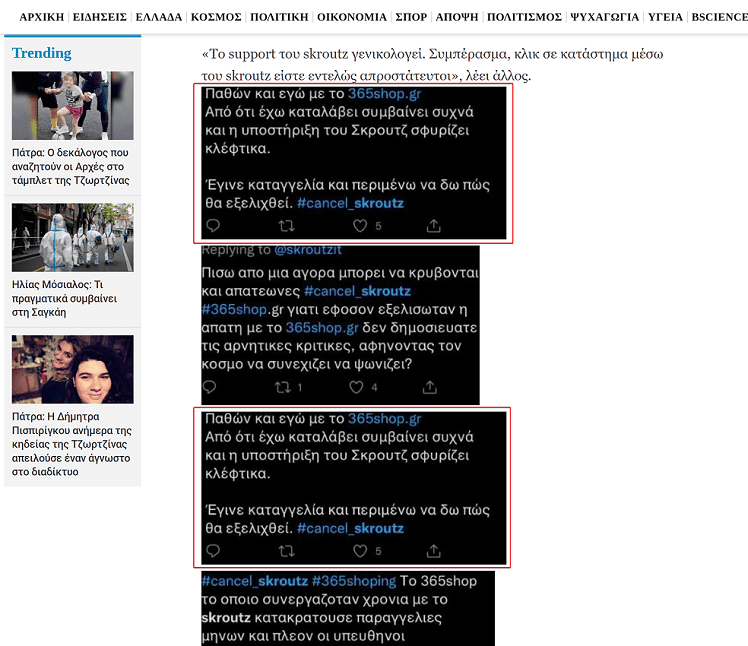Click share icon in second Παθών tweet
The image size is (748, 646).
(x=433, y=551)
